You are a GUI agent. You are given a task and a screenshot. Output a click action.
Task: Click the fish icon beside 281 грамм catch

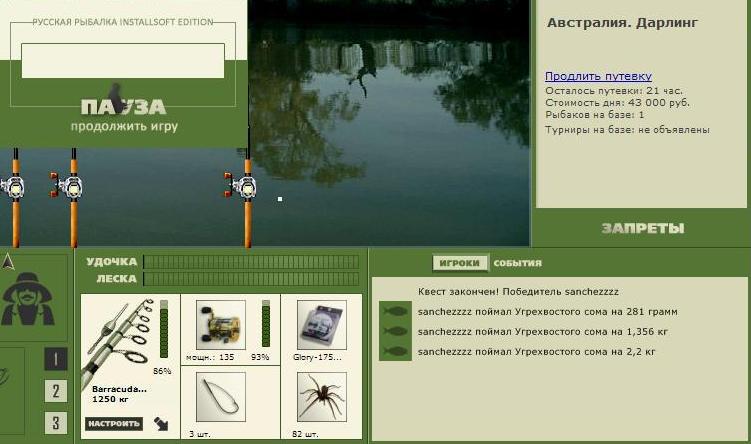396,311
